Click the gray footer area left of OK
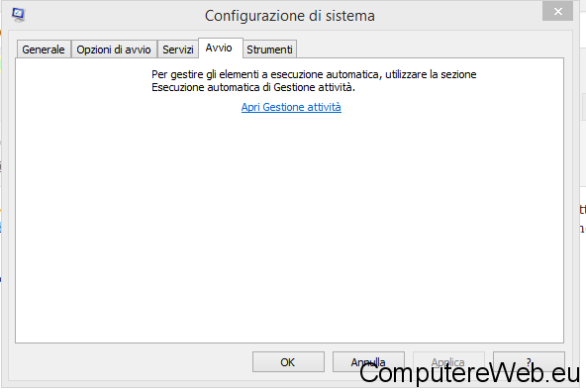The height and width of the screenshot is (392, 586). click(129, 361)
